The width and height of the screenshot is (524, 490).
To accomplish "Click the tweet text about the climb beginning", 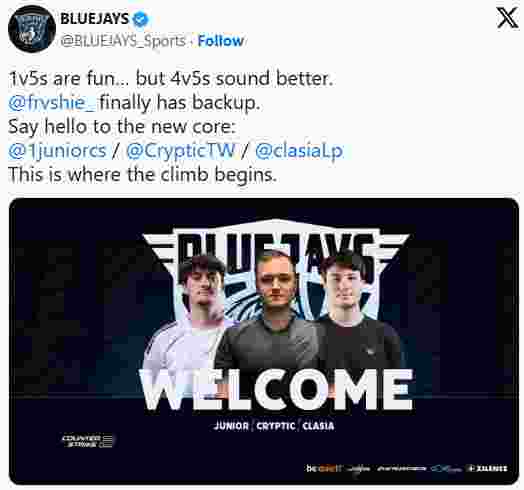I will click(143, 175).
